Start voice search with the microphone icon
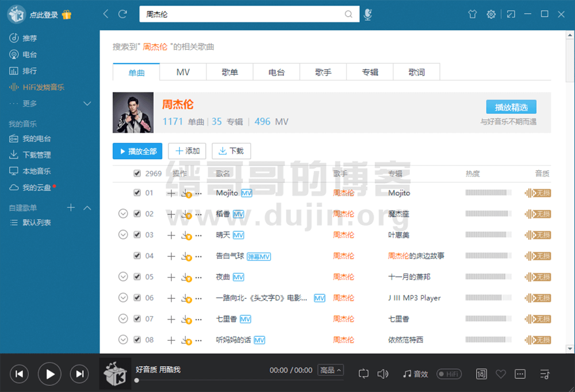The height and width of the screenshot is (392, 575). coord(367,14)
